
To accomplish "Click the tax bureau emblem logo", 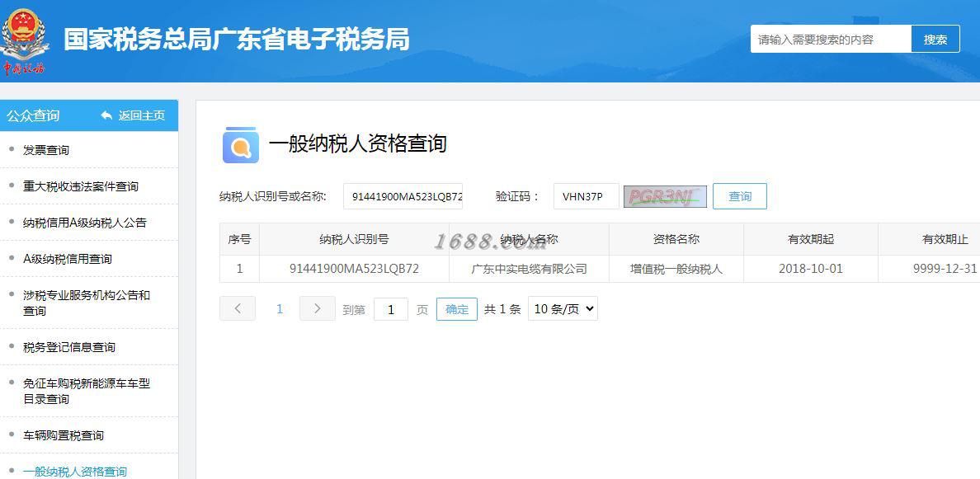I will coord(24,40).
